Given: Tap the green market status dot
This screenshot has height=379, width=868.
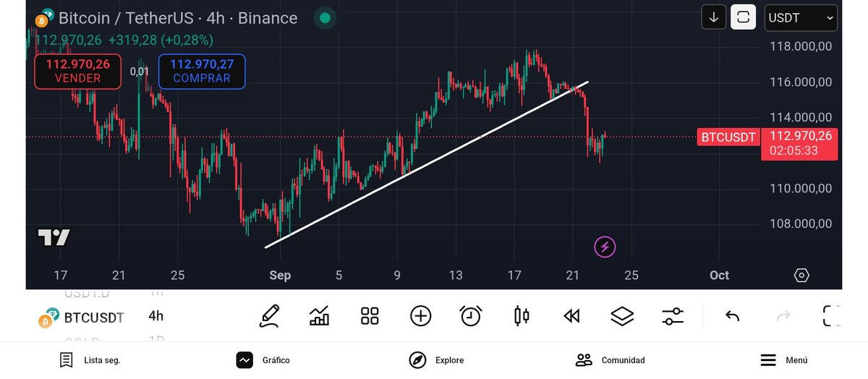Looking at the screenshot, I should [x=325, y=17].
